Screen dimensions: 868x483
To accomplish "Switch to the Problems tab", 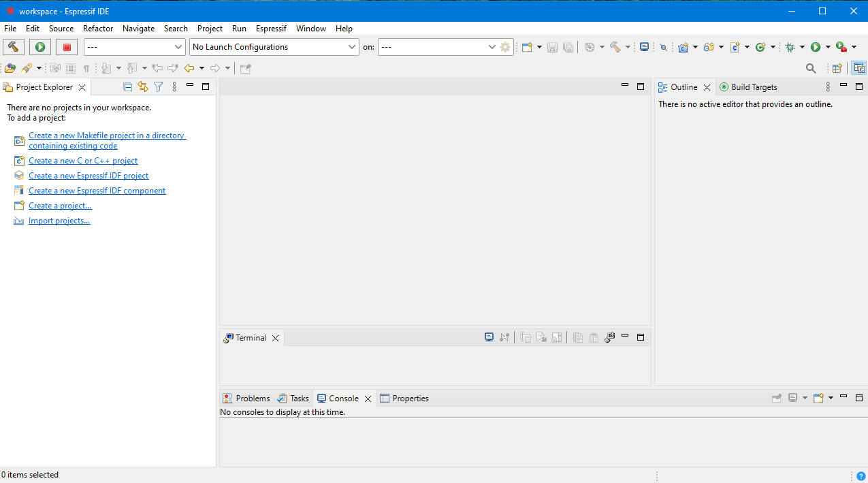I will pos(246,399).
